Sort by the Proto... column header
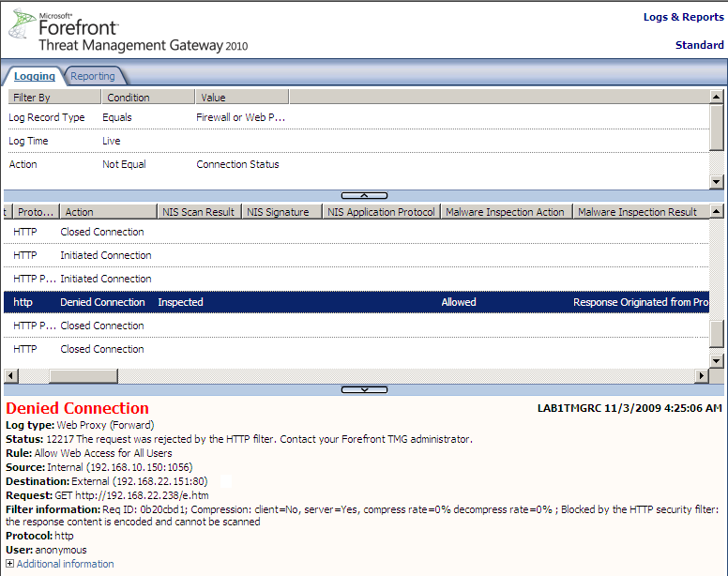Image resolution: width=728 pixels, height=576 pixels. [37, 212]
